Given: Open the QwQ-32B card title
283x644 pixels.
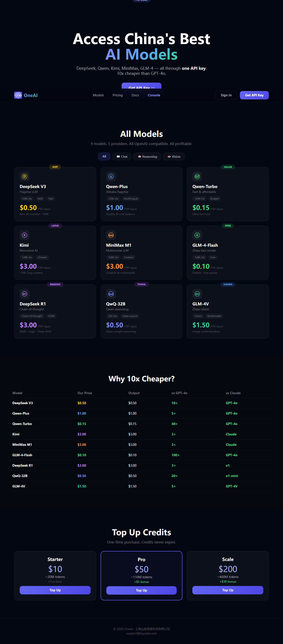Looking at the screenshot, I should point(116,304).
